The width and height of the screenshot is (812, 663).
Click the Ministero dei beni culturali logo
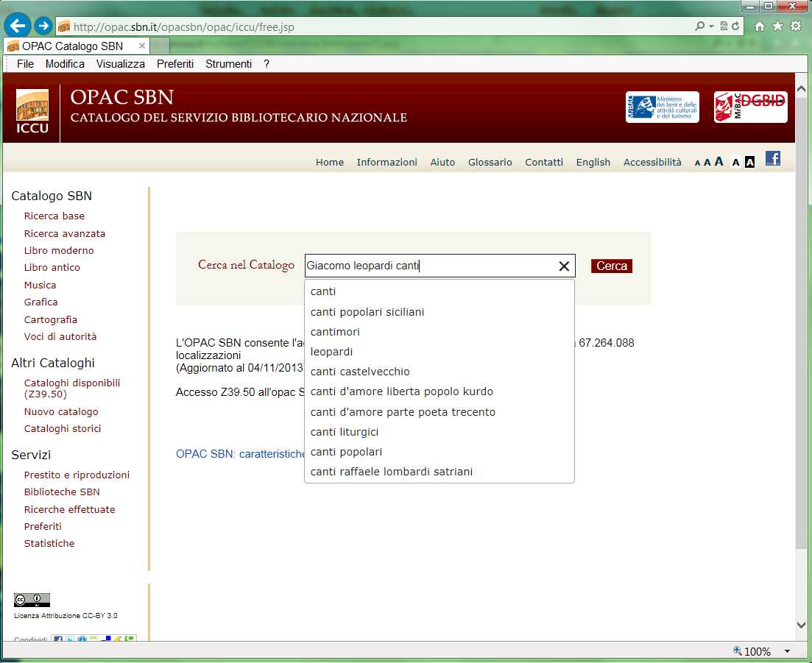click(x=663, y=107)
